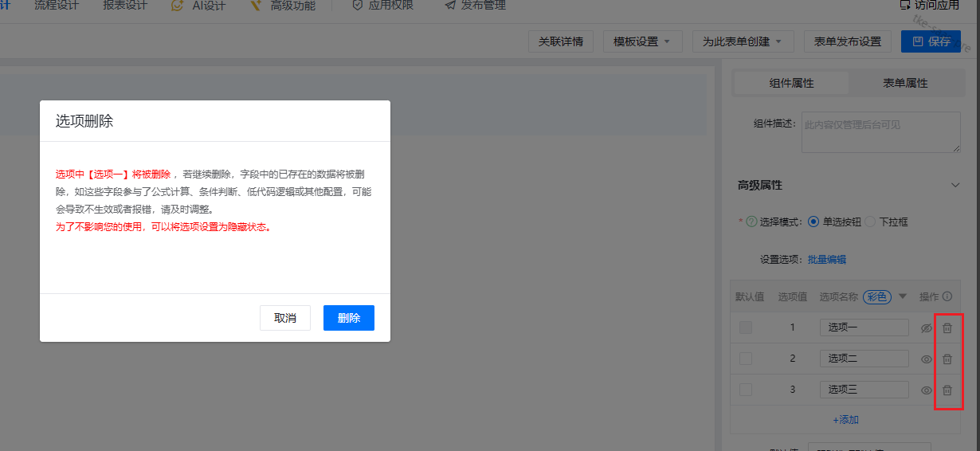Expand the 为此表单创建 dropdown
Image resolution: width=980 pixels, height=451 pixels.
click(743, 41)
